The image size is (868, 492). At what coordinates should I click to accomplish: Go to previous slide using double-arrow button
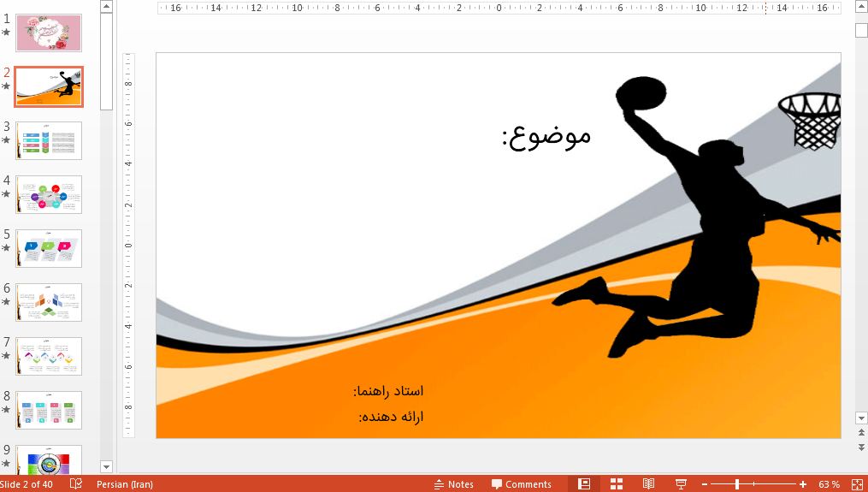[x=861, y=433]
